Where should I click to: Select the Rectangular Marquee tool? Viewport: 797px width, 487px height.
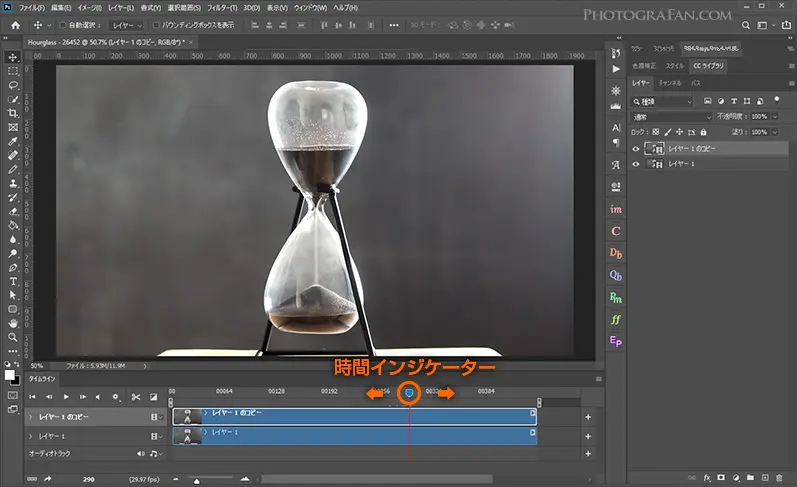click(x=13, y=71)
